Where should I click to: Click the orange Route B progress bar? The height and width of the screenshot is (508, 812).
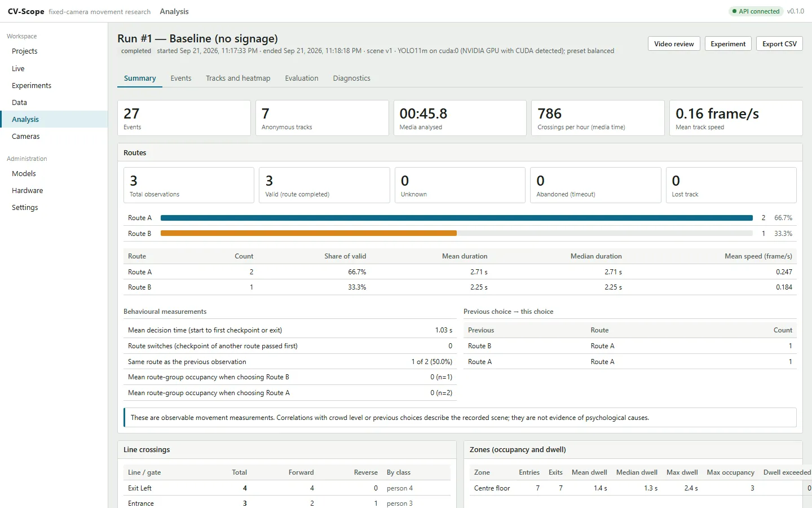click(308, 233)
